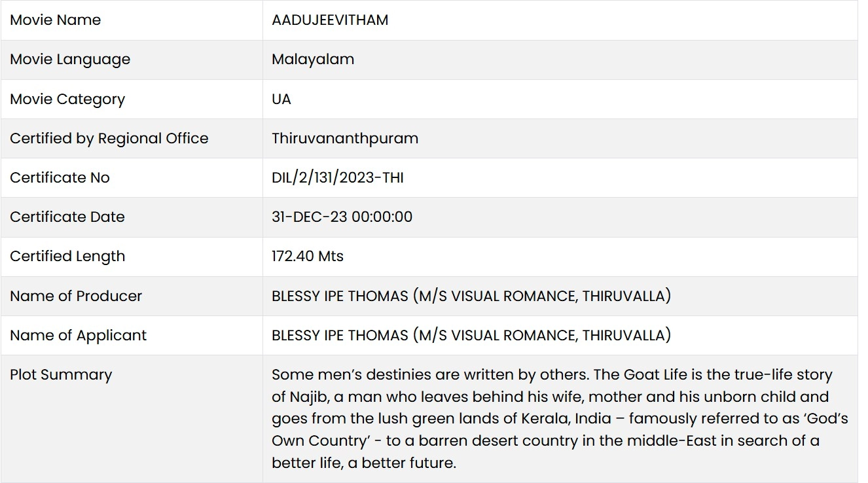Click the Certified Length label
The image size is (868, 483).
(67, 257)
